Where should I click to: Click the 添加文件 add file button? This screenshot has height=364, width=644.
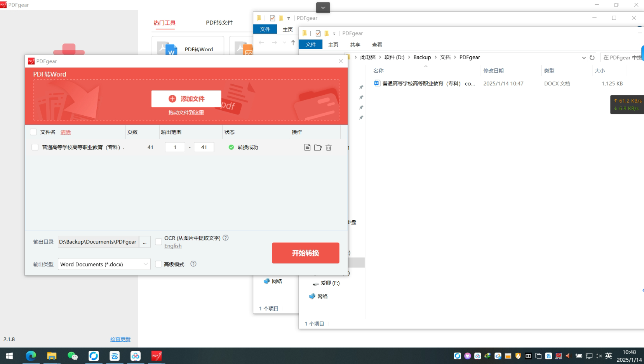coord(186,99)
